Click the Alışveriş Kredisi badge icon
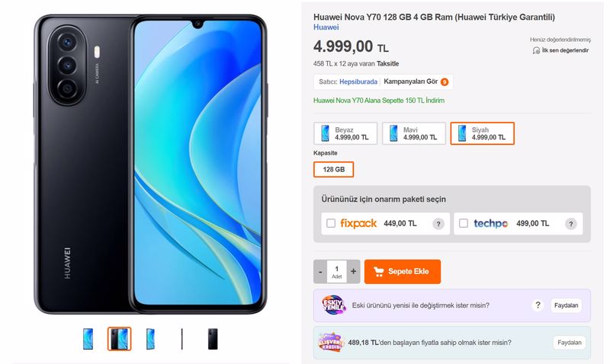Image resolution: width=610 pixels, height=364 pixels. 331,342
